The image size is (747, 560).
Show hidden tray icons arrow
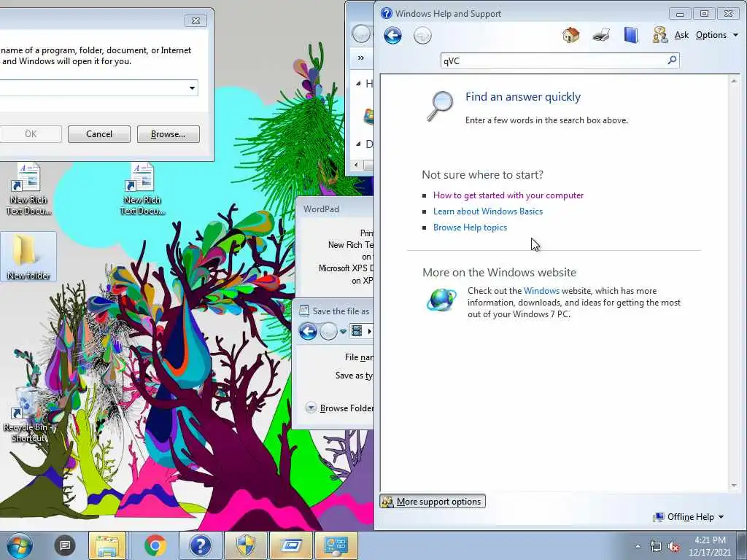pyautogui.click(x=638, y=546)
